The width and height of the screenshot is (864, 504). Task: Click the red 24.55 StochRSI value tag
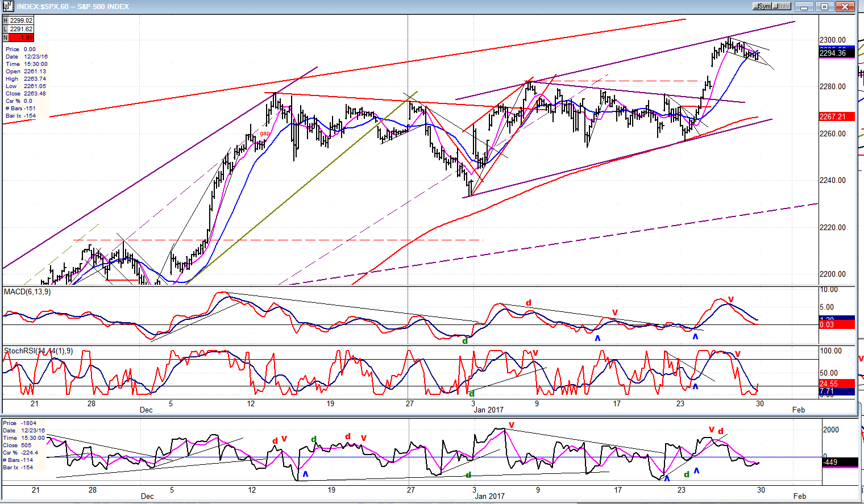pos(833,384)
